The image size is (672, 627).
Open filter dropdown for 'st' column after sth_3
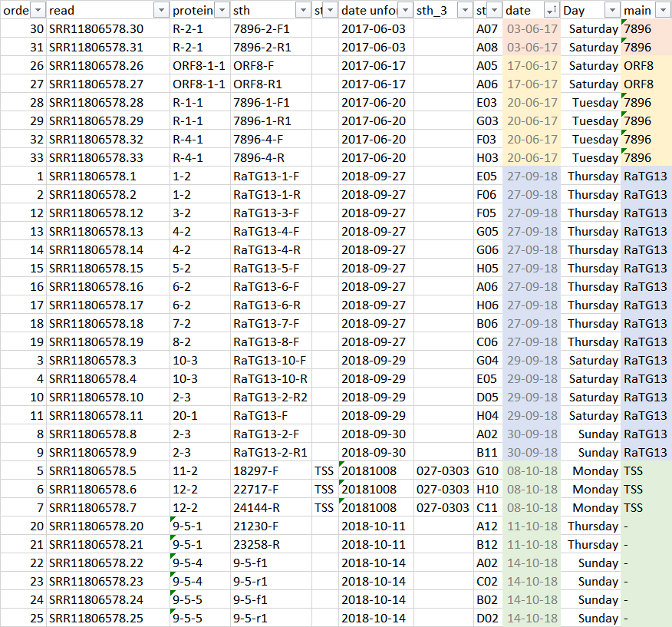point(494,10)
